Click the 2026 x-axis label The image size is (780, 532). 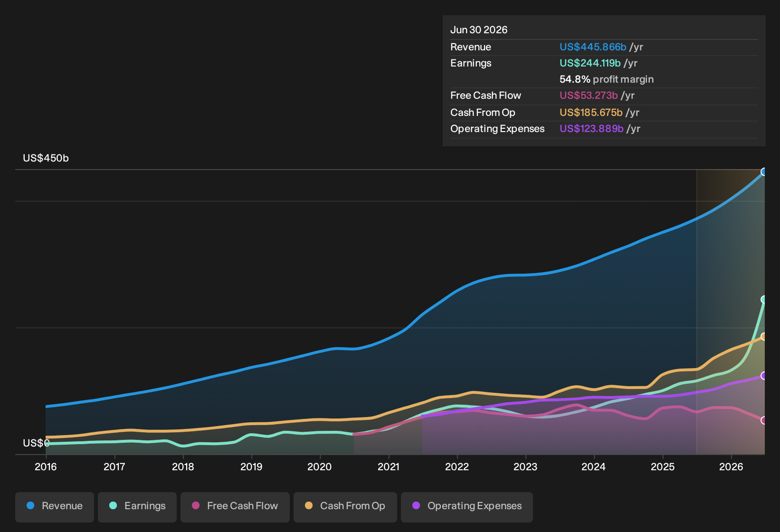[731, 466]
